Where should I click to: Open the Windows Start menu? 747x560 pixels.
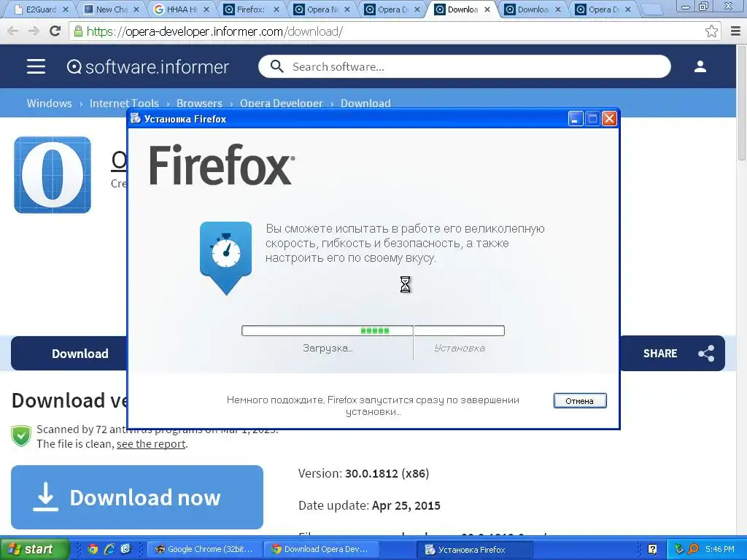pos(34,549)
